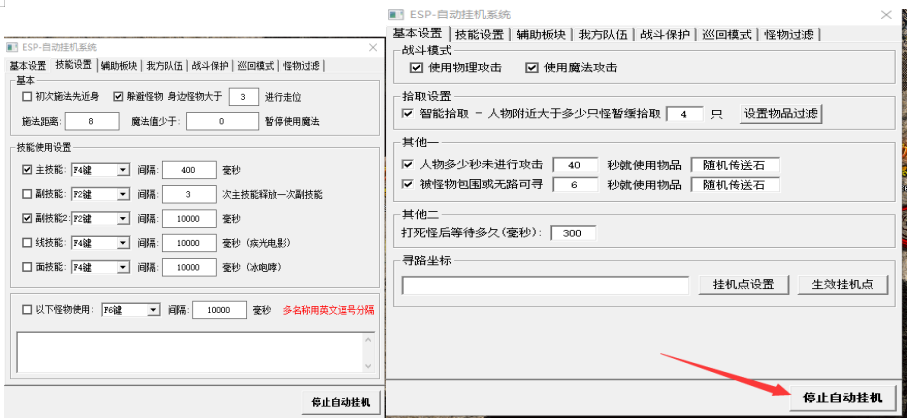Click the text area's scroll-up arrow
The image size is (912, 418).
click(368, 340)
